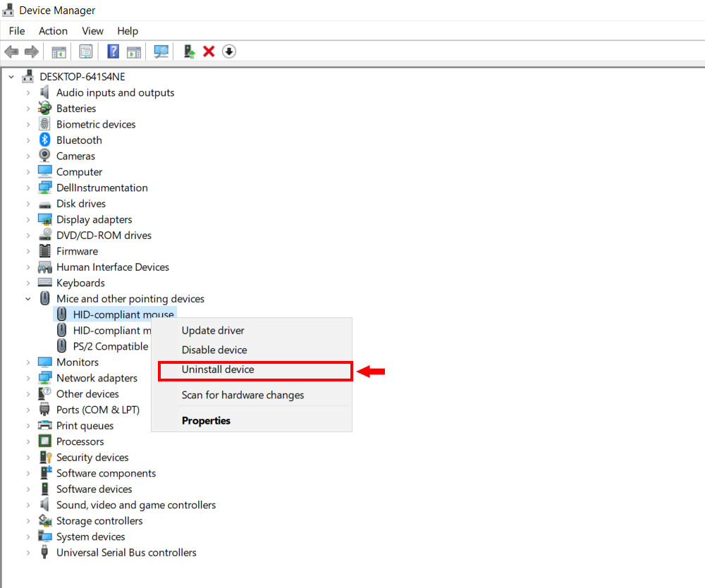This screenshot has width=705, height=588.
Task: Open Properties via toolbar icon
Action: point(86,51)
